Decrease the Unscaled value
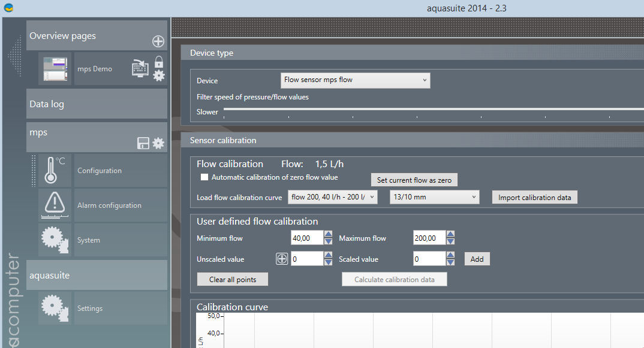 coord(328,262)
